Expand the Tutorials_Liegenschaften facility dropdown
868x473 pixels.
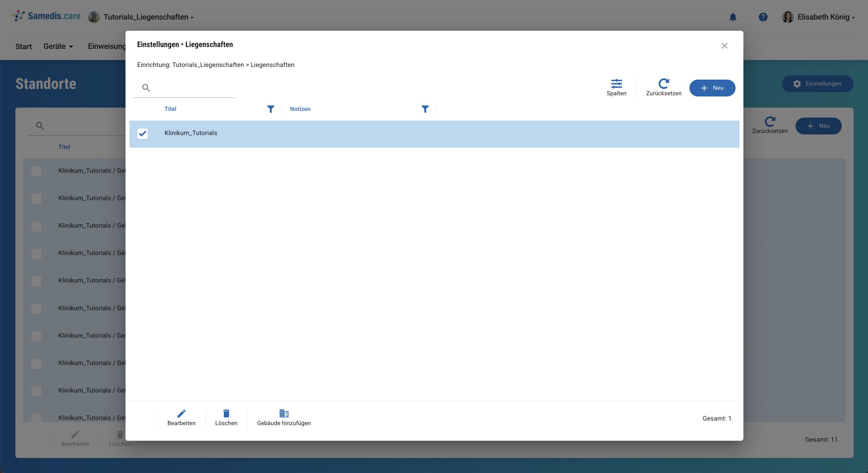148,17
